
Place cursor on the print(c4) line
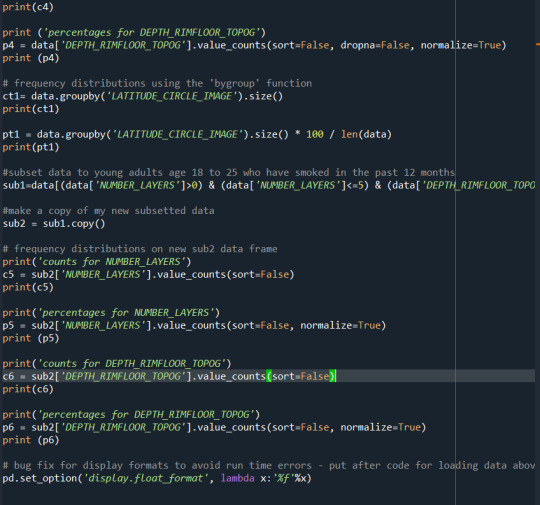tap(28, 7)
